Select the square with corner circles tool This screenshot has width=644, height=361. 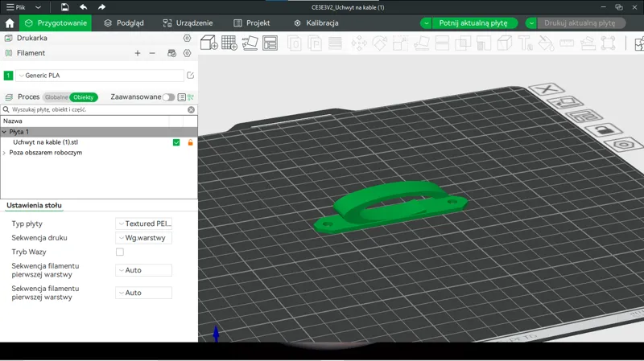[x=609, y=43]
